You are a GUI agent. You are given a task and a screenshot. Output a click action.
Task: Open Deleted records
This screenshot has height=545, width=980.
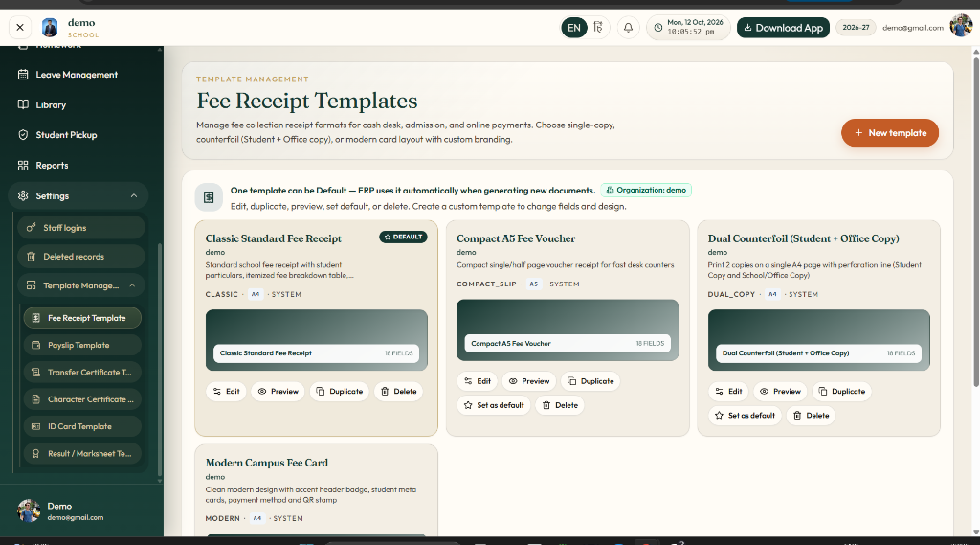click(81, 257)
